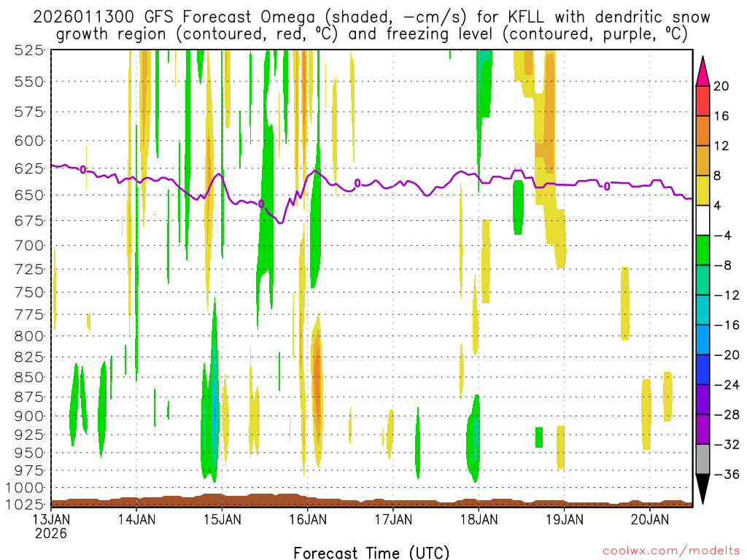
Task: Click the 16JAN date label on the time axis
Action: [x=307, y=520]
